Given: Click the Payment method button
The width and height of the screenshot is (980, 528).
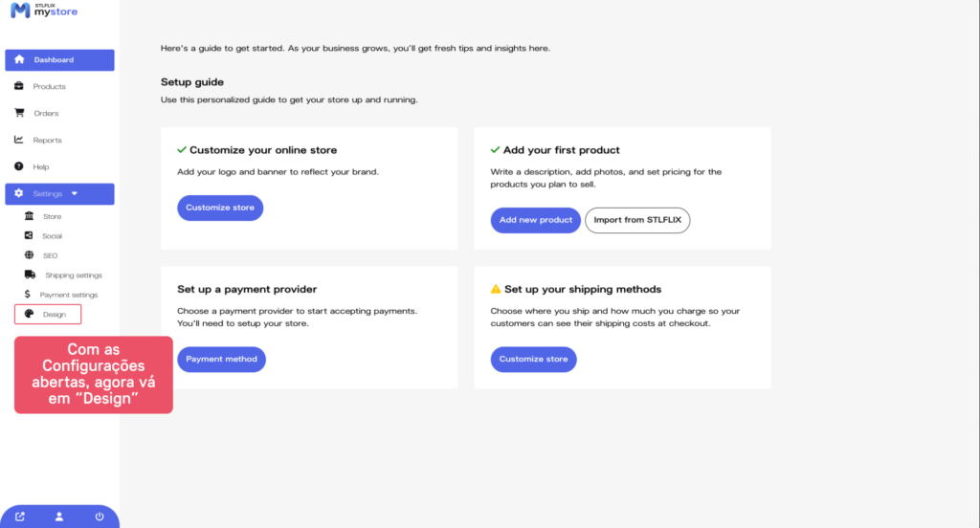Looking at the screenshot, I should coord(221,359).
